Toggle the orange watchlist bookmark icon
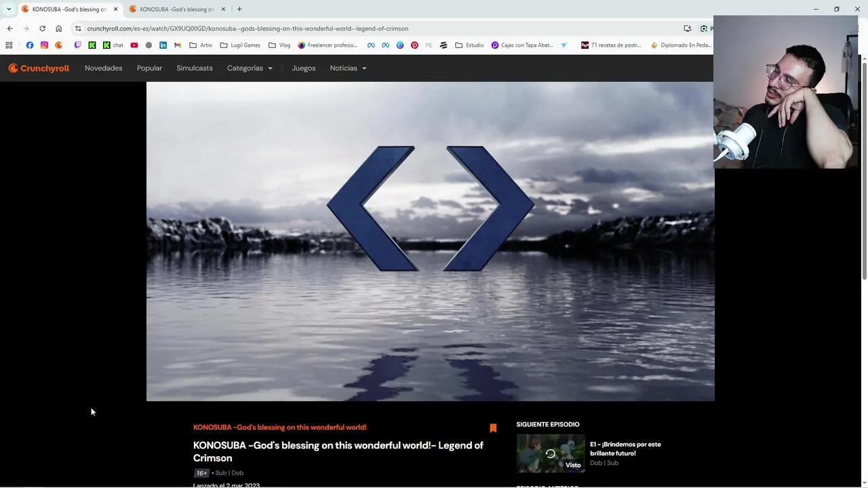The height and width of the screenshot is (488, 868). click(x=493, y=428)
